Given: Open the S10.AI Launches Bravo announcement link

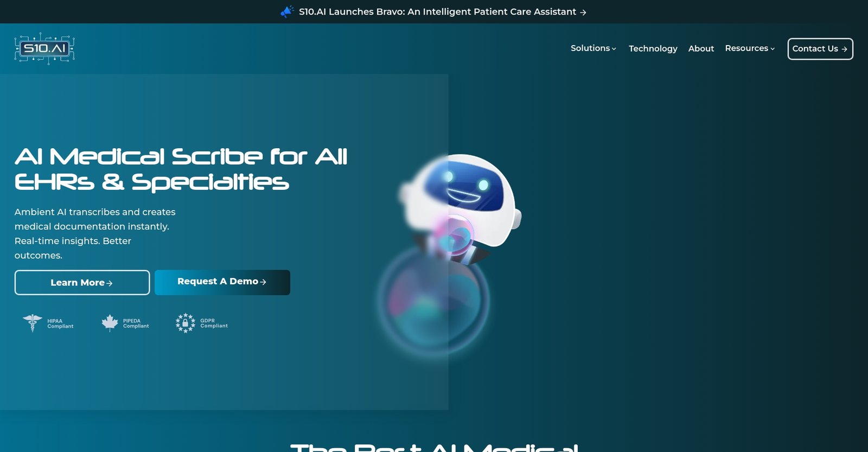Looking at the screenshot, I should [x=437, y=11].
